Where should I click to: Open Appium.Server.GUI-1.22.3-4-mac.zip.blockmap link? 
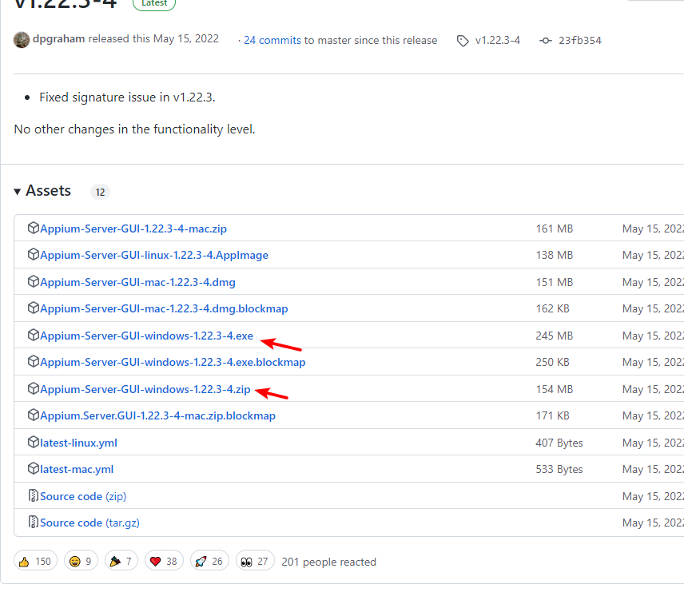point(158,415)
